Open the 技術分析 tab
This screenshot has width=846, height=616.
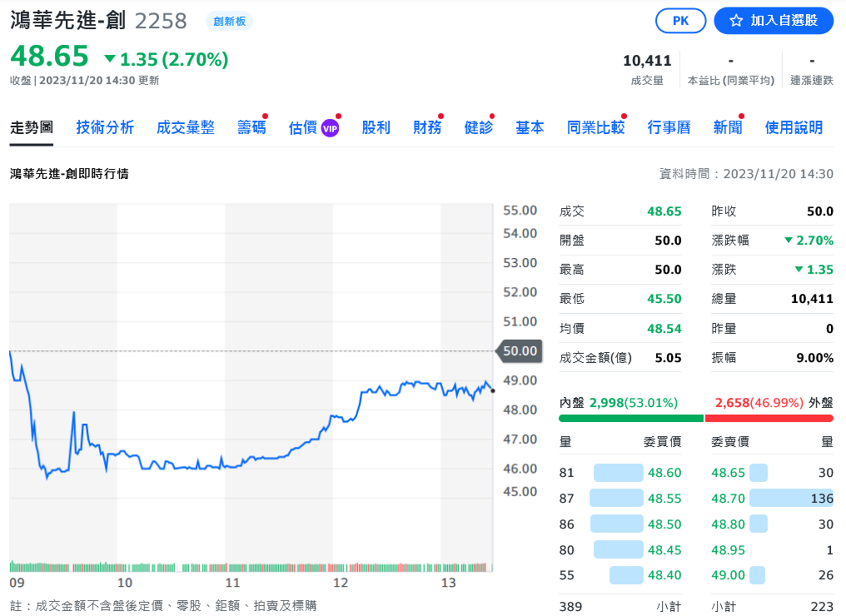pos(105,127)
